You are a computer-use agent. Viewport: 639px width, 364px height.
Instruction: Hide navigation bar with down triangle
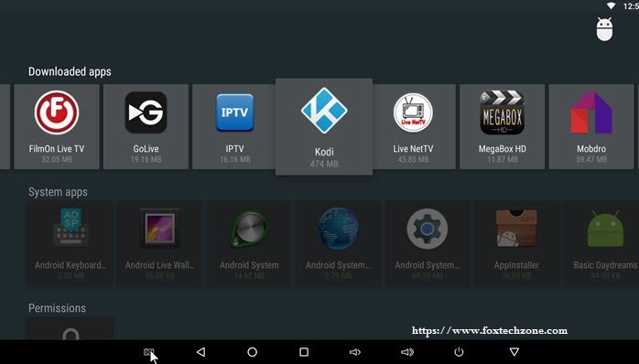pyautogui.click(x=514, y=352)
